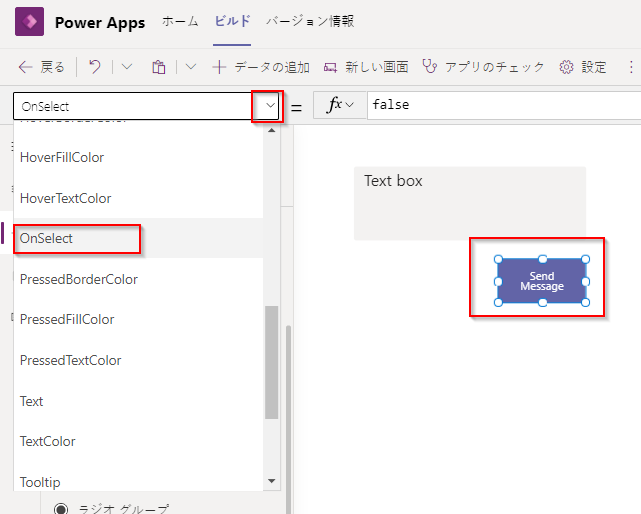Image resolution: width=641 pixels, height=514 pixels.
Task: Run アプリのチェック with stethoscope icon
Action: [x=483, y=67]
